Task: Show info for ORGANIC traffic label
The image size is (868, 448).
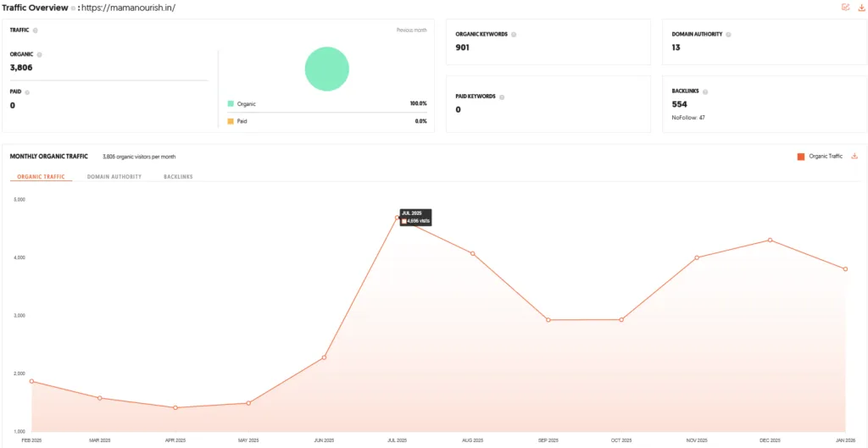Action: point(39,55)
